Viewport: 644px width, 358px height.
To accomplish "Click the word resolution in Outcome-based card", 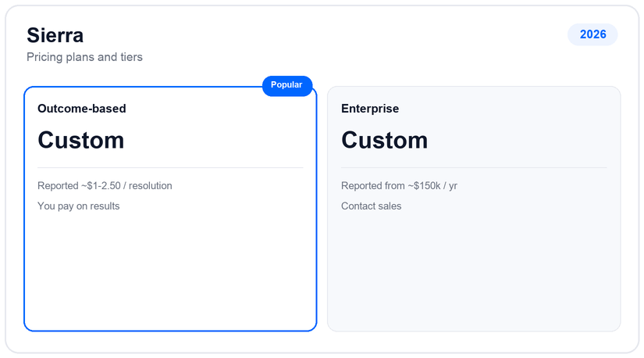I will [151, 185].
